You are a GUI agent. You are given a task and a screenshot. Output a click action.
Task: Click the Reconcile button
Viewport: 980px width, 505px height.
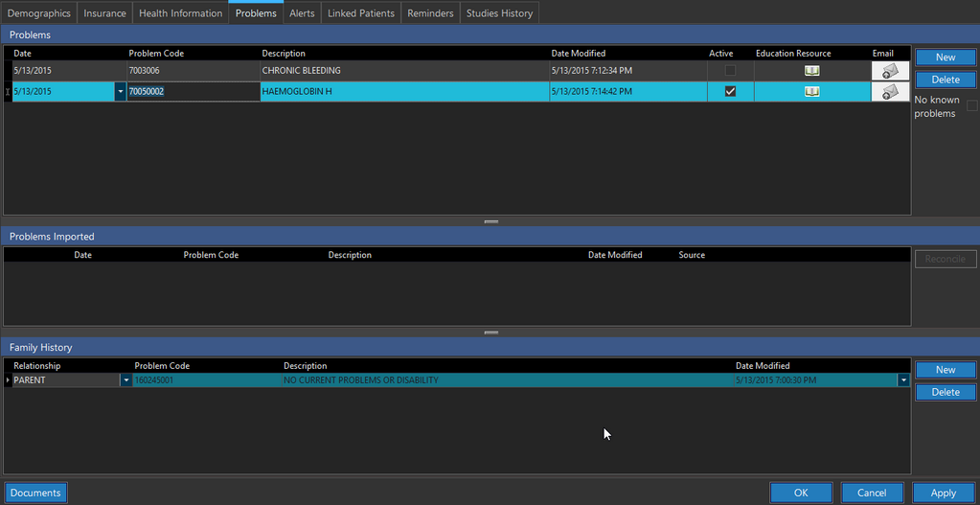coord(946,259)
